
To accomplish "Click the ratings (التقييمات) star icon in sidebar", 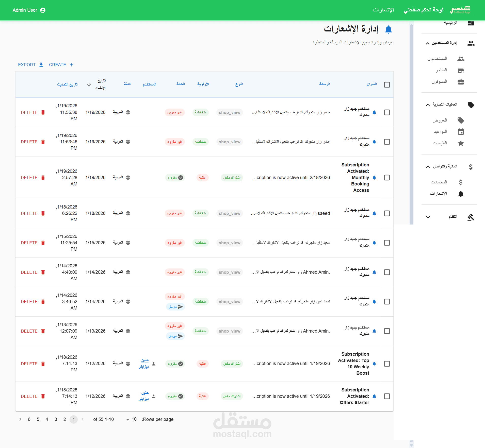I will pyautogui.click(x=461, y=143).
